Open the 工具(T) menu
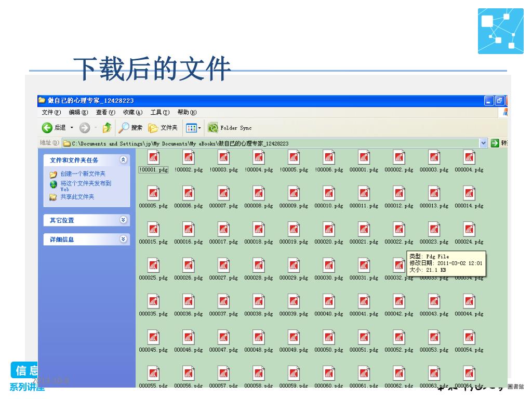Viewport: 532px width, 399px height. click(x=160, y=112)
